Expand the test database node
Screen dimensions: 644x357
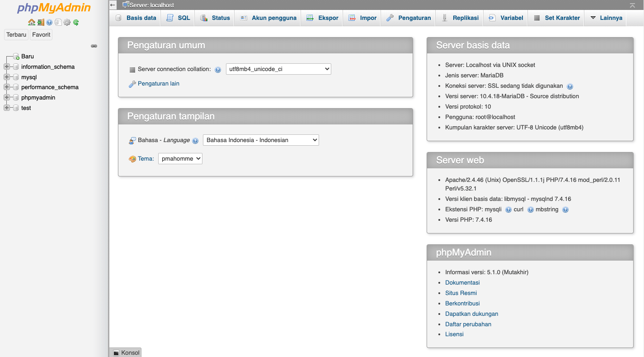click(x=6, y=108)
